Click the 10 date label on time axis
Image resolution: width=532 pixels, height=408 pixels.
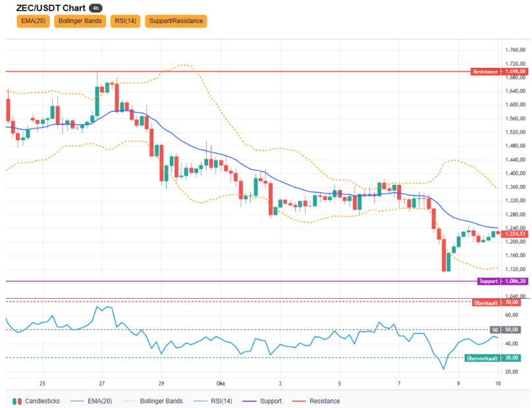tap(498, 384)
